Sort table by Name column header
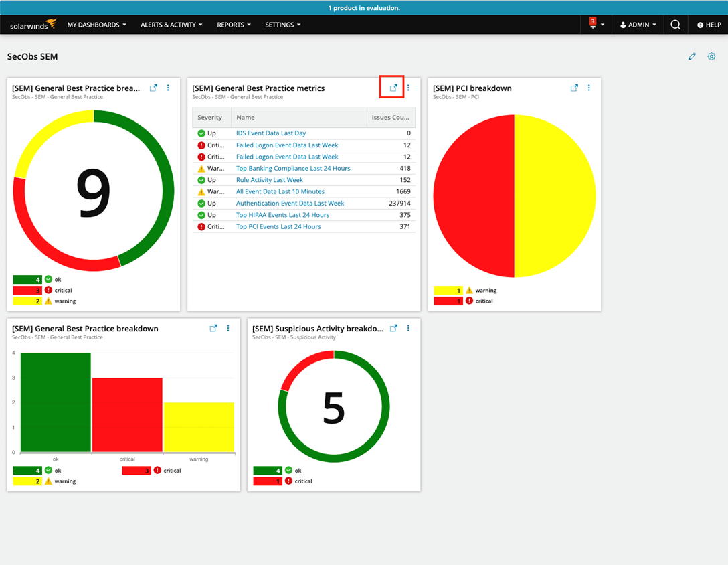Screen dimensions: 728x565 coord(299,118)
